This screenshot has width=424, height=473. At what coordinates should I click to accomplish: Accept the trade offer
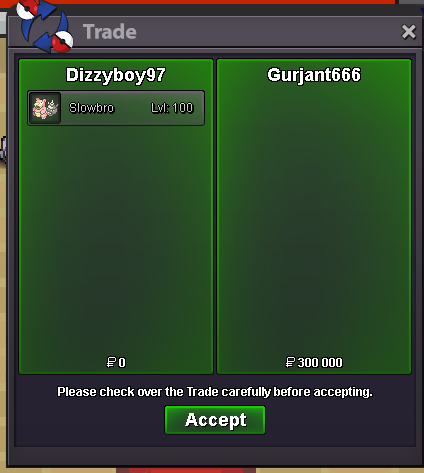pyautogui.click(x=215, y=420)
